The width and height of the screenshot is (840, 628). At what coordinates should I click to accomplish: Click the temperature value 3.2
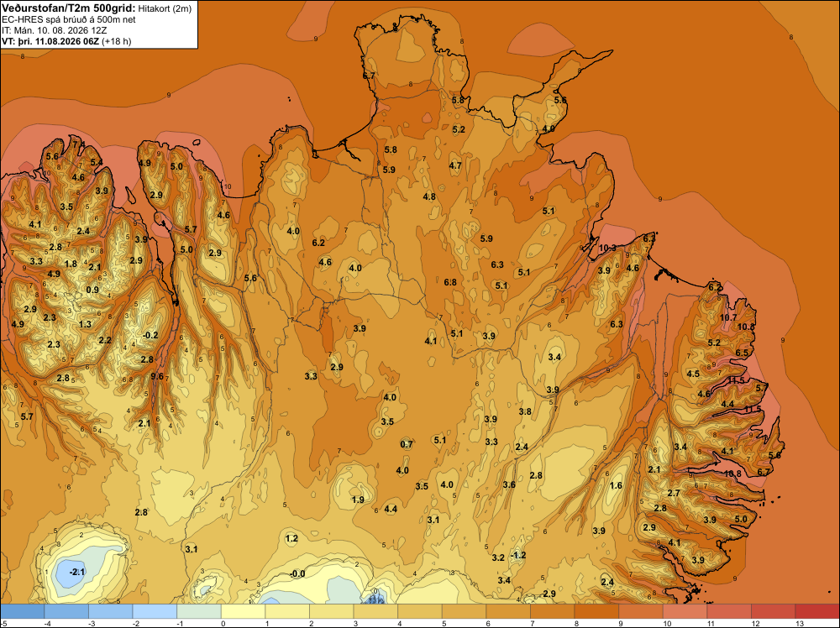pos(498,557)
